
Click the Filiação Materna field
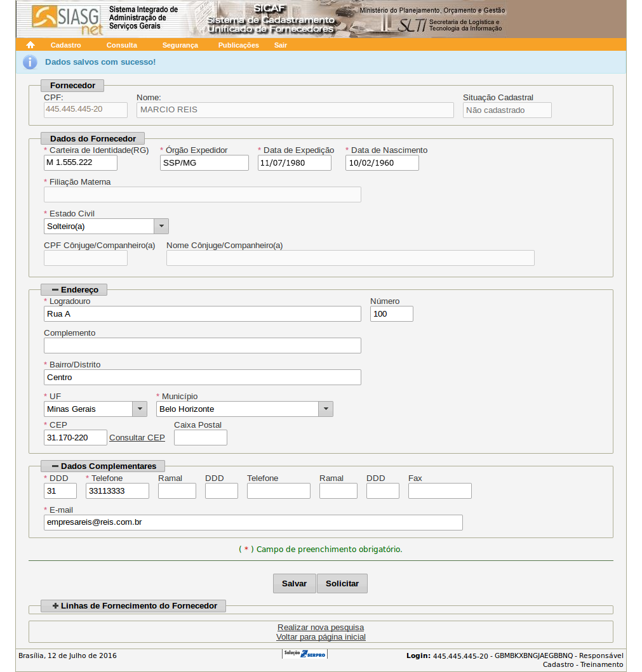click(x=203, y=195)
